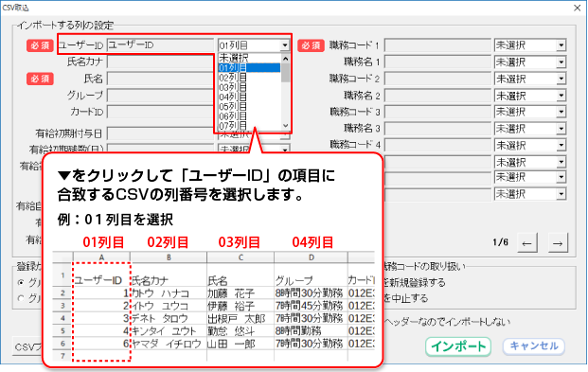588x372 pixels.
Task: Click the 1/6 page indicator
Action: click(x=500, y=242)
